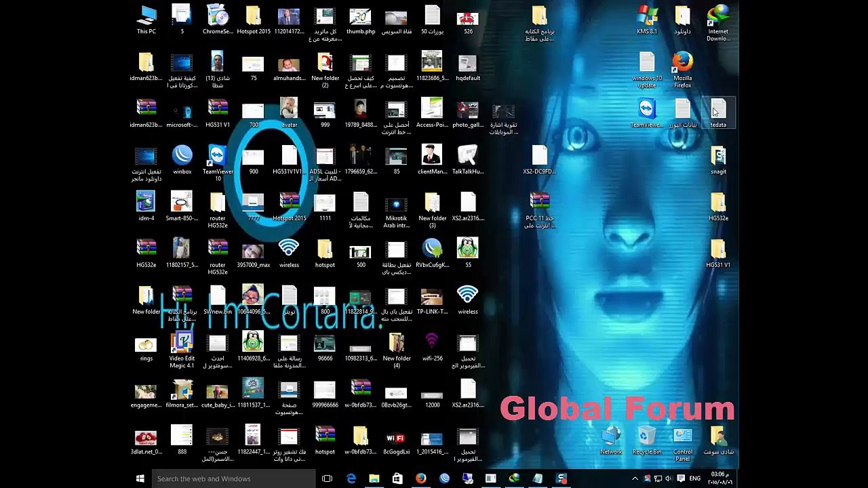Open the ChromeSe... installer icon
The image size is (868, 488).
coord(218,20)
